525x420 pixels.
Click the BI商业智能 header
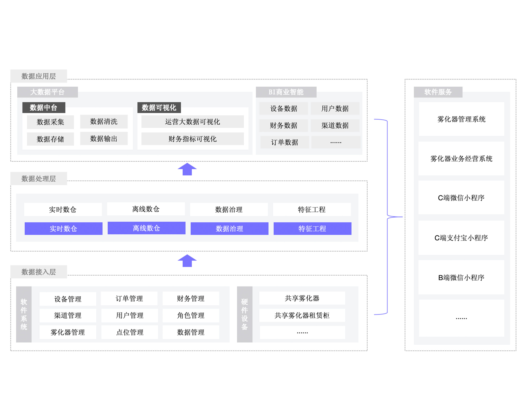(x=286, y=92)
